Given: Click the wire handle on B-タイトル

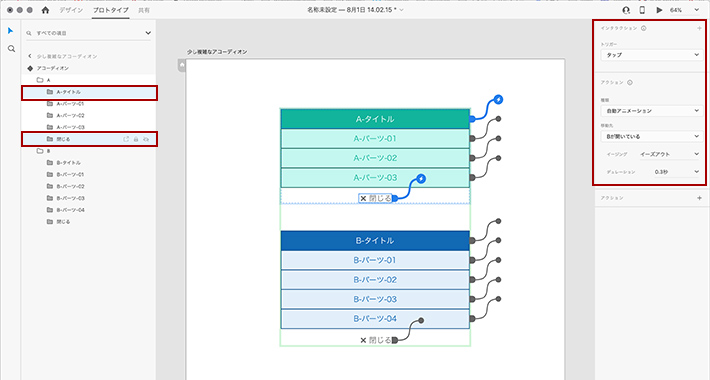Looking at the screenshot, I should [x=472, y=241].
